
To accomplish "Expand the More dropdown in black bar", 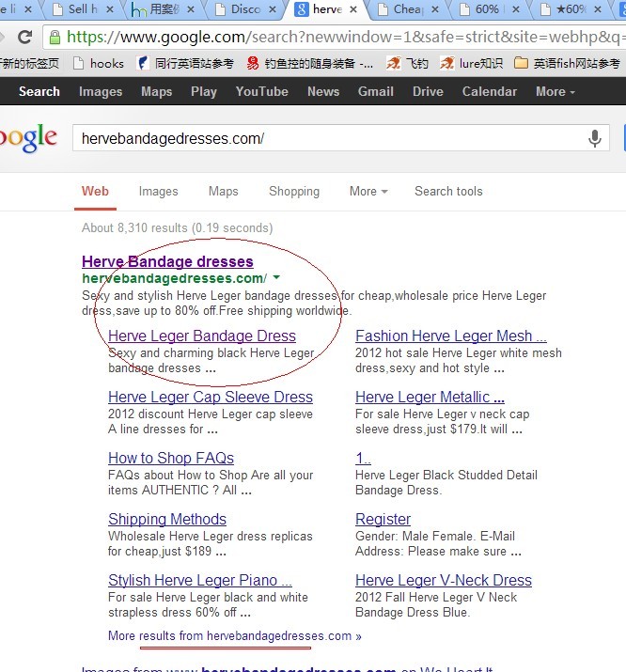I will pyautogui.click(x=555, y=91).
